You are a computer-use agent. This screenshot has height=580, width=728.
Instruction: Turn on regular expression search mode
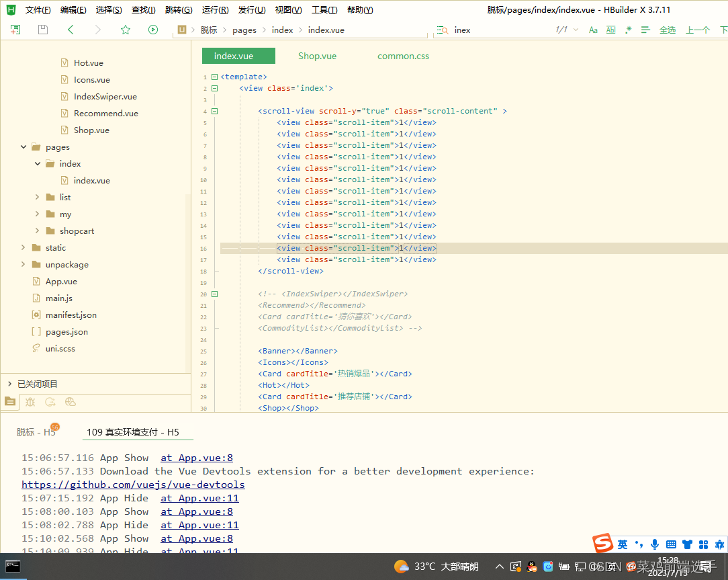pos(628,30)
